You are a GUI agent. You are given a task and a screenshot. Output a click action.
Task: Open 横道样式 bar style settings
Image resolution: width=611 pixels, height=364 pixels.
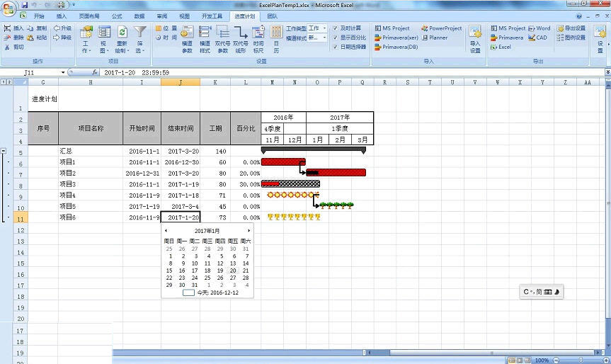(205, 40)
